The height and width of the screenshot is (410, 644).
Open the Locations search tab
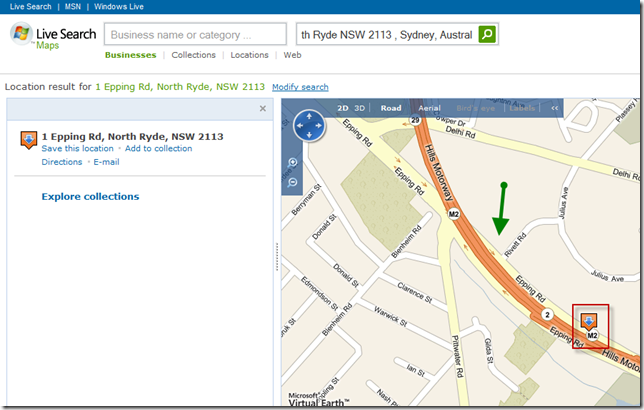(249, 56)
